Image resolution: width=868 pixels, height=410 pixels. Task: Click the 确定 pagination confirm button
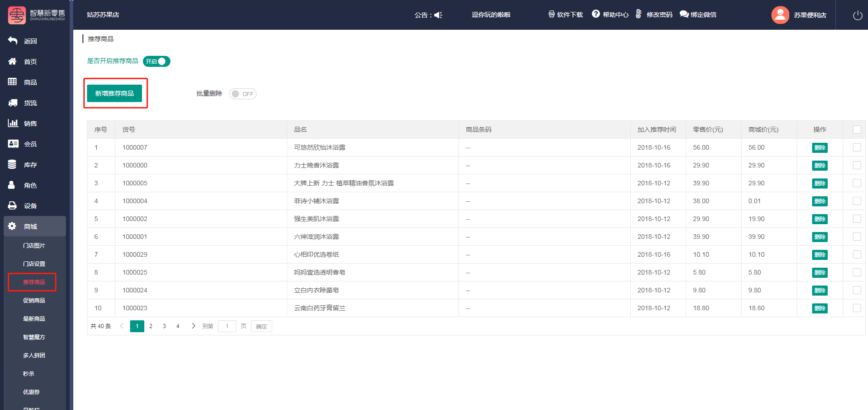(262, 326)
